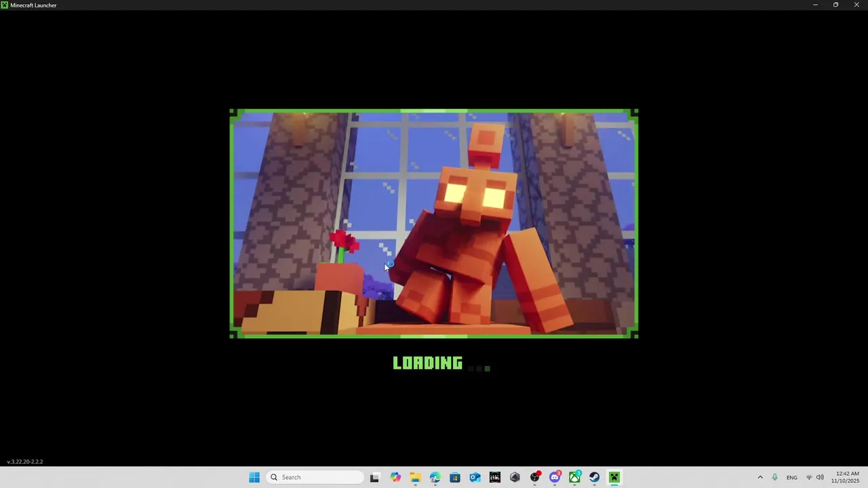Image resolution: width=868 pixels, height=488 pixels.
Task: Click the LOADING text
Action: click(428, 363)
